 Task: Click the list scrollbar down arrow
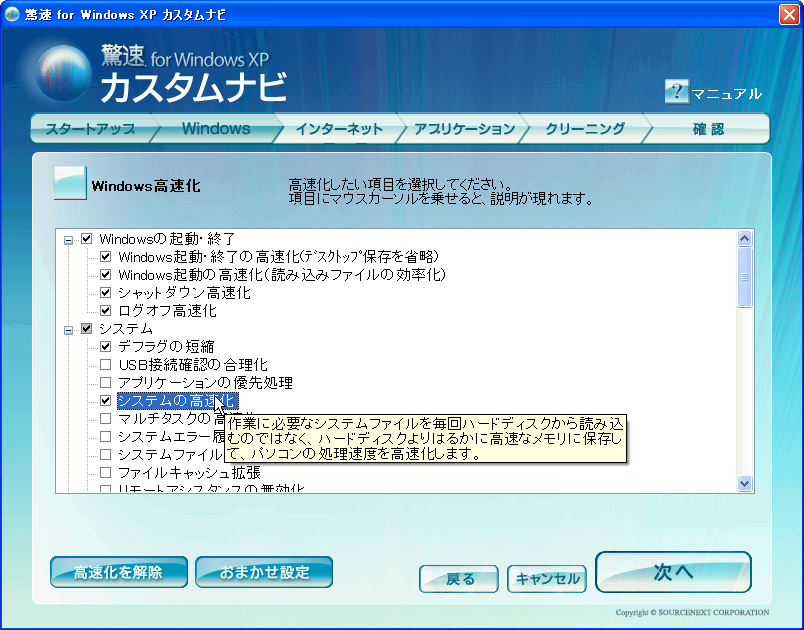744,483
